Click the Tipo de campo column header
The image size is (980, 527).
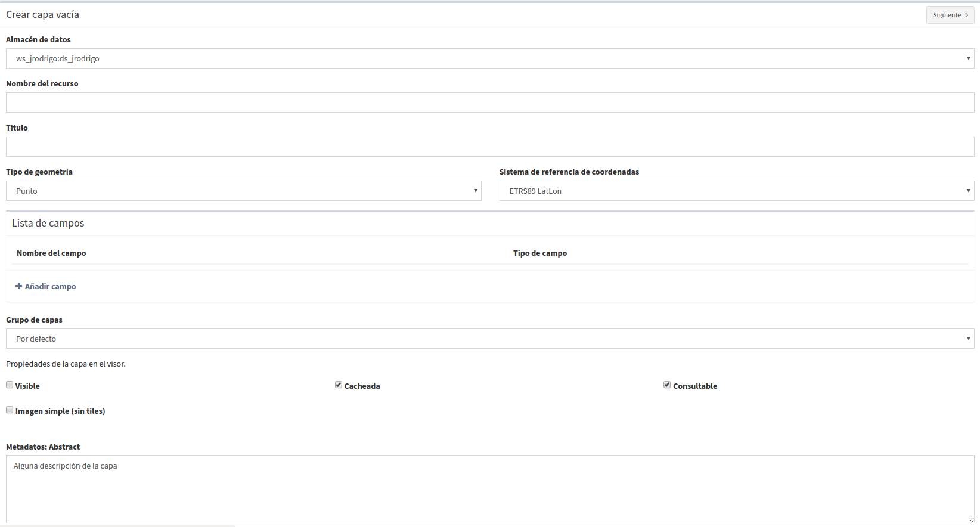pos(540,253)
